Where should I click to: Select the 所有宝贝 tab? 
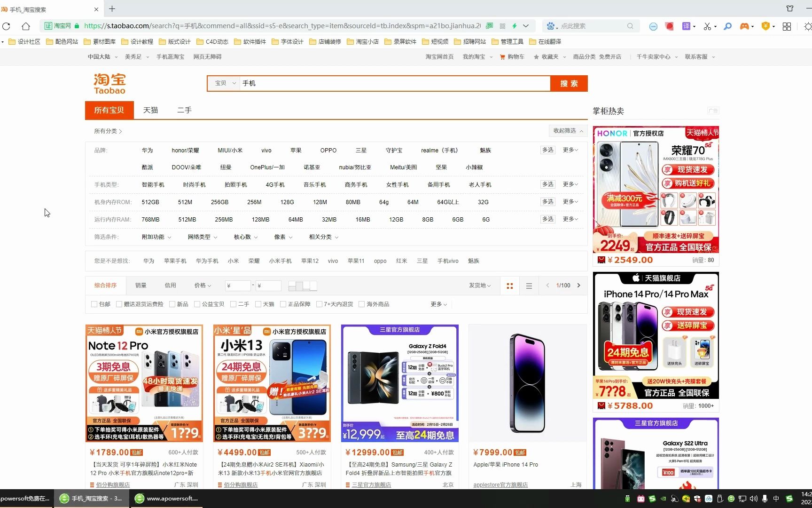pyautogui.click(x=109, y=110)
